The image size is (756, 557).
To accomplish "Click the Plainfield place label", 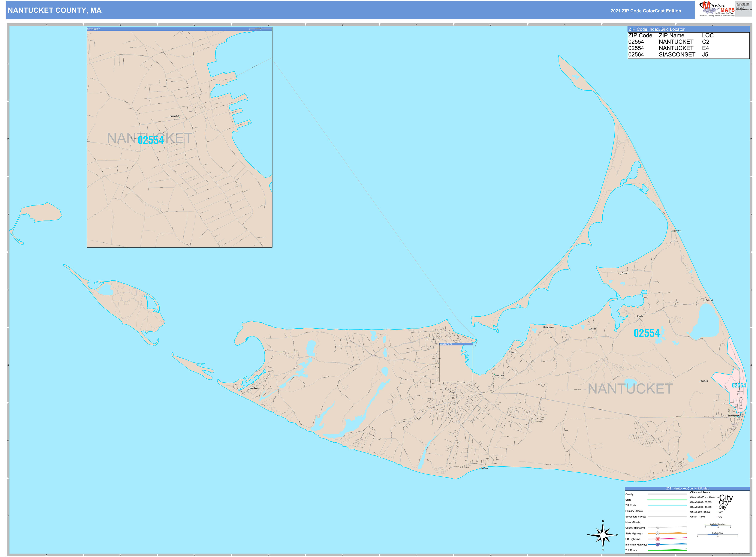I will (704, 381).
